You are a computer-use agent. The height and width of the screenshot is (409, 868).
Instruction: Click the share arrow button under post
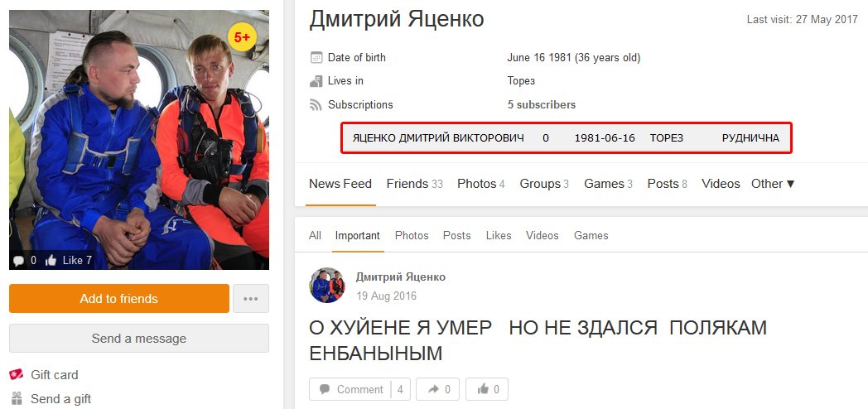[437, 389]
